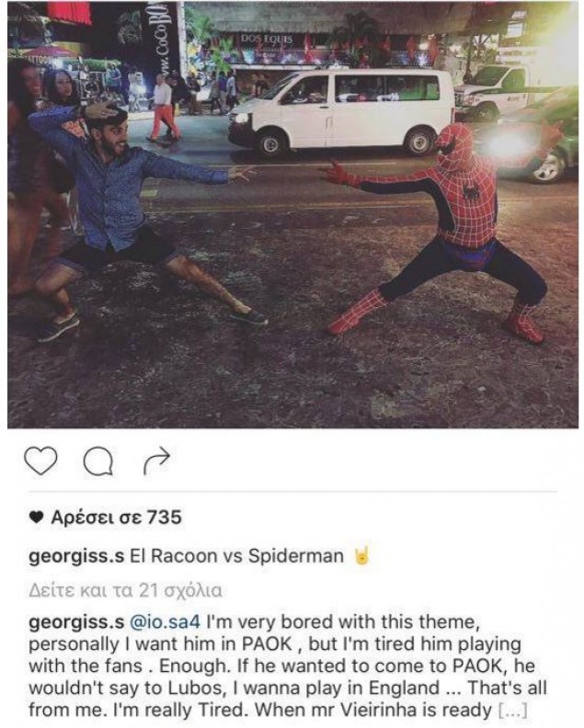Image resolution: width=584 pixels, height=728 pixels.
Task: Click the white van in the photo
Action: pos(341,111)
